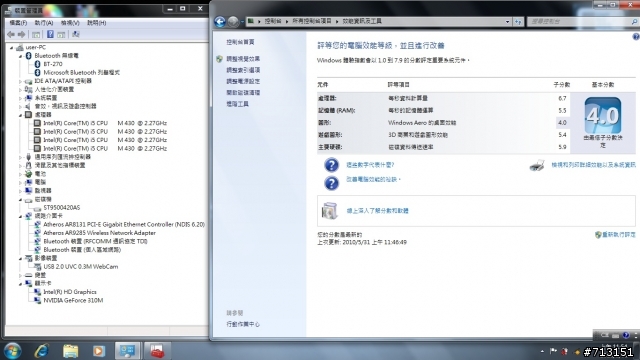Screen dimensions: 640x360
Task: Open the address bar history dropdown
Action: (x=507, y=22)
